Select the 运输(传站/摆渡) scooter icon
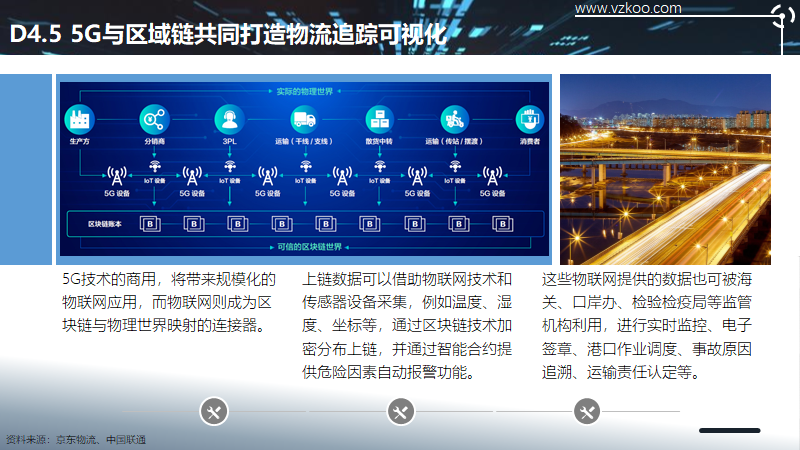The image size is (800, 450). 454,119
